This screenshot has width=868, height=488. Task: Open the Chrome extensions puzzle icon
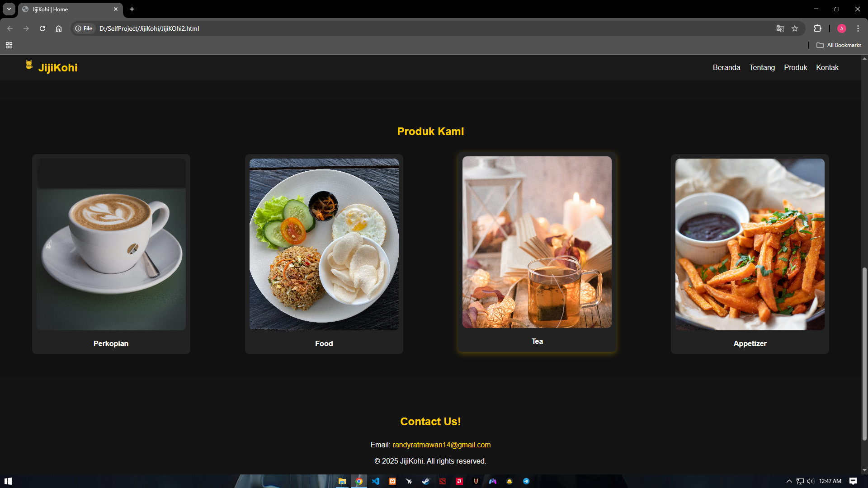click(818, 28)
